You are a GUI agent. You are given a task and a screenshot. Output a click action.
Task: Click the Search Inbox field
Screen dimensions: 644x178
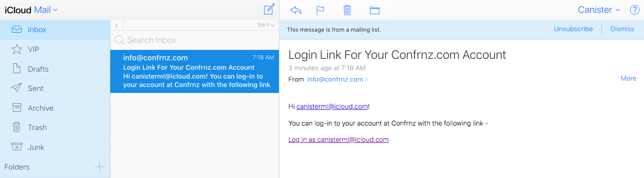pyautogui.click(x=194, y=40)
